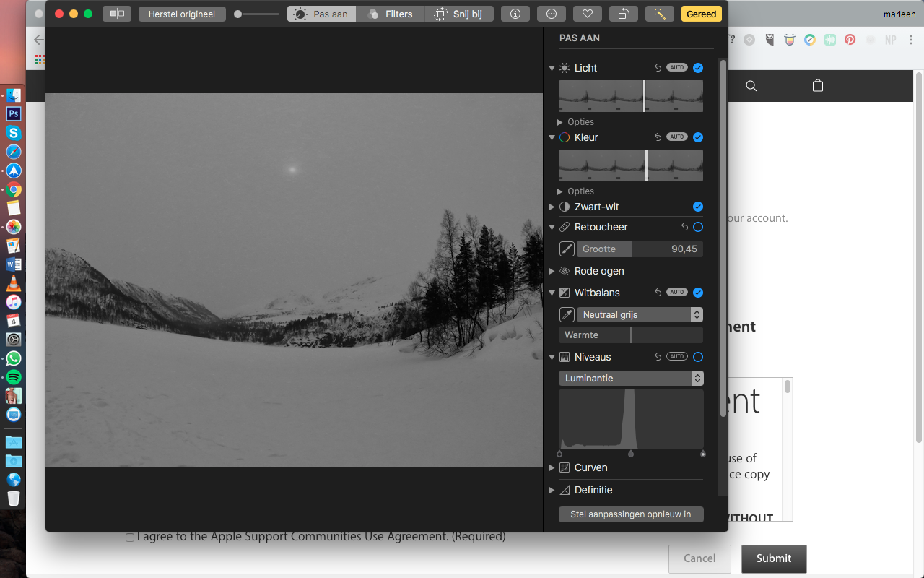Viewport: 924px width, 578px height.
Task: Open the Luminantie dropdown
Action: tap(631, 378)
